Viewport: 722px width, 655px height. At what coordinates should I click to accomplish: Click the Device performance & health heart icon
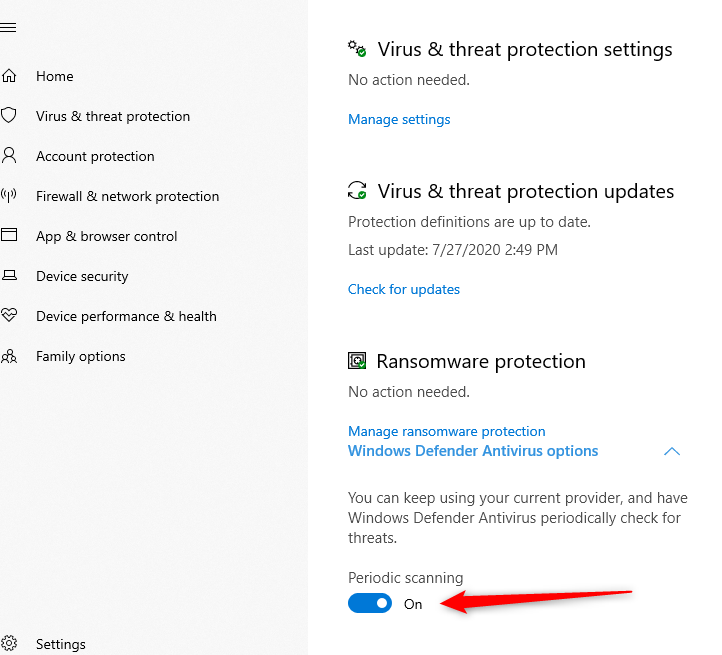click(9, 316)
